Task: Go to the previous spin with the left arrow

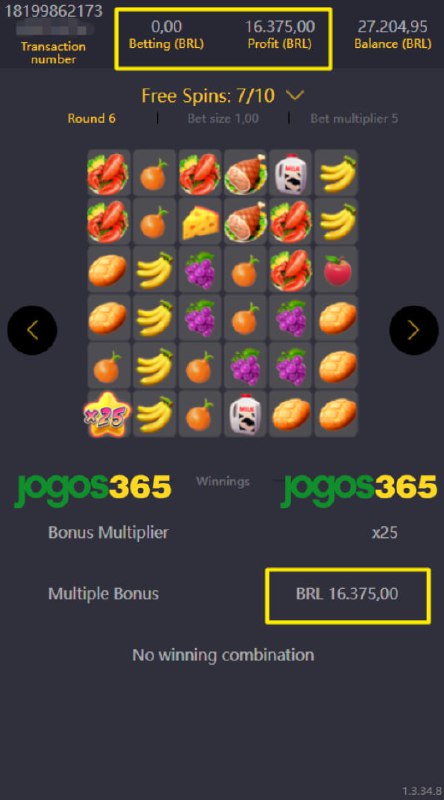Action: (x=32, y=330)
